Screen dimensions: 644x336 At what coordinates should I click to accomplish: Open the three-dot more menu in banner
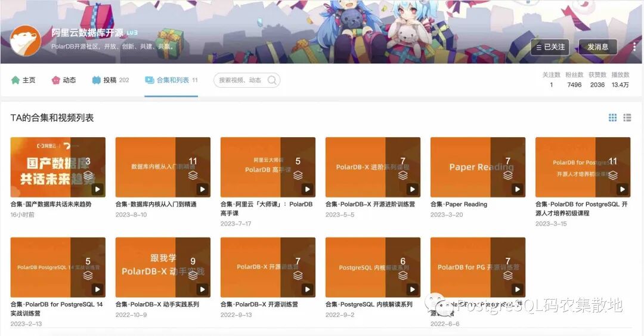pos(634,47)
